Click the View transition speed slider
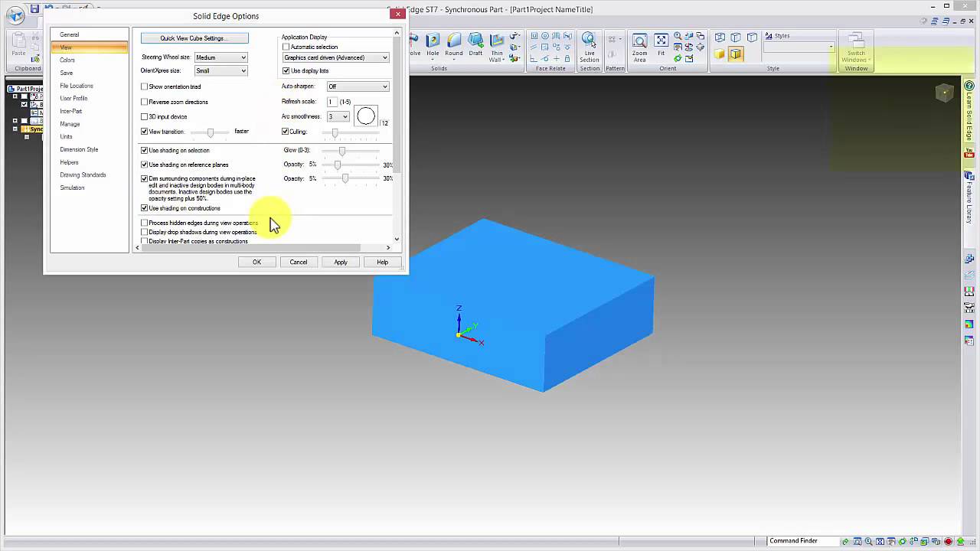Viewport: 980px width, 551px height. tap(210, 132)
